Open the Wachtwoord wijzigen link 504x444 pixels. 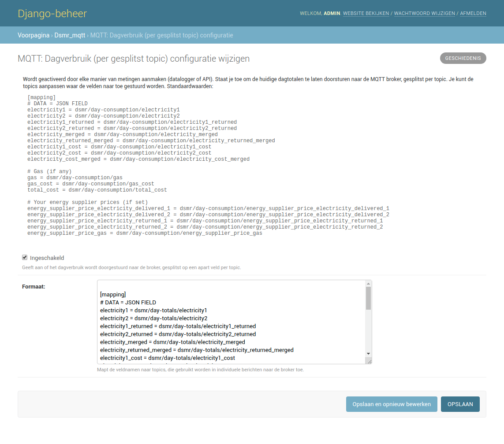(424, 14)
